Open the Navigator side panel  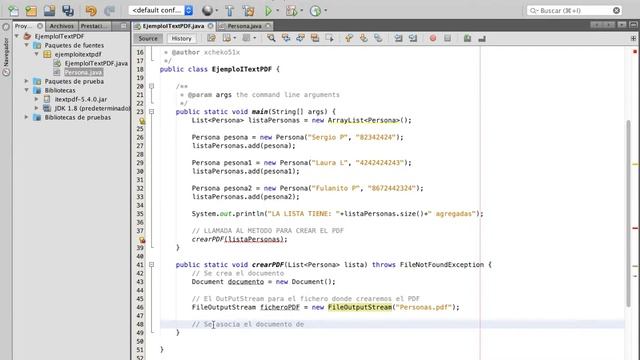tap(6, 52)
